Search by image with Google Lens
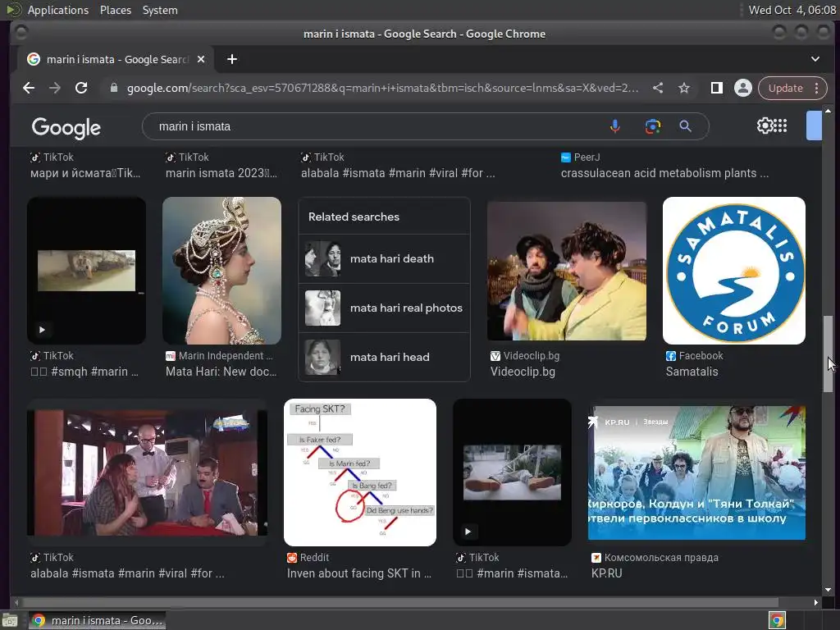The height and width of the screenshot is (630, 840). [652, 126]
